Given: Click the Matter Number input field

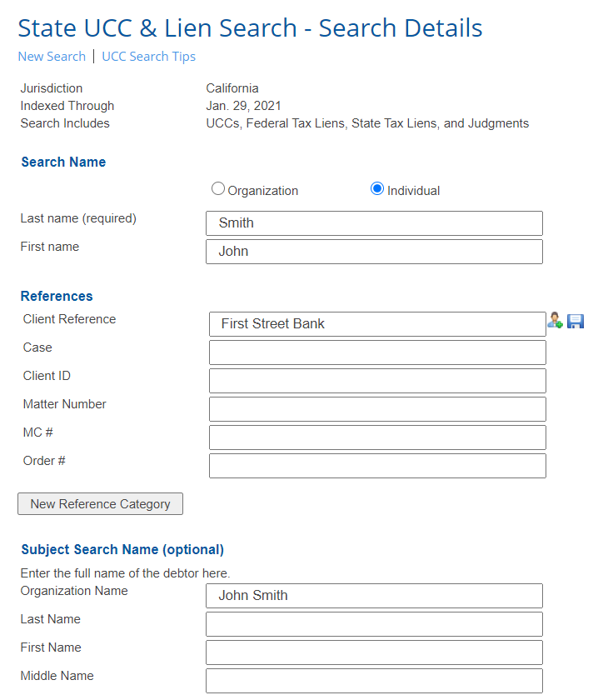Looking at the screenshot, I should point(377,409).
